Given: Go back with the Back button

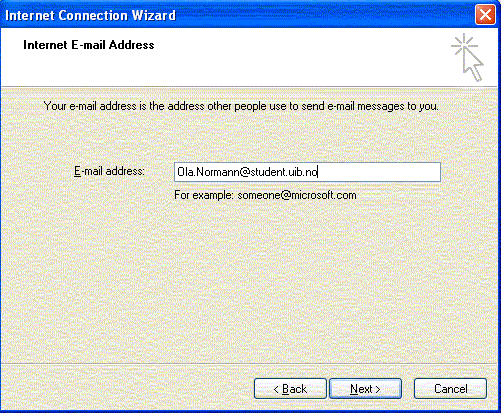Looking at the screenshot, I should point(290,389).
